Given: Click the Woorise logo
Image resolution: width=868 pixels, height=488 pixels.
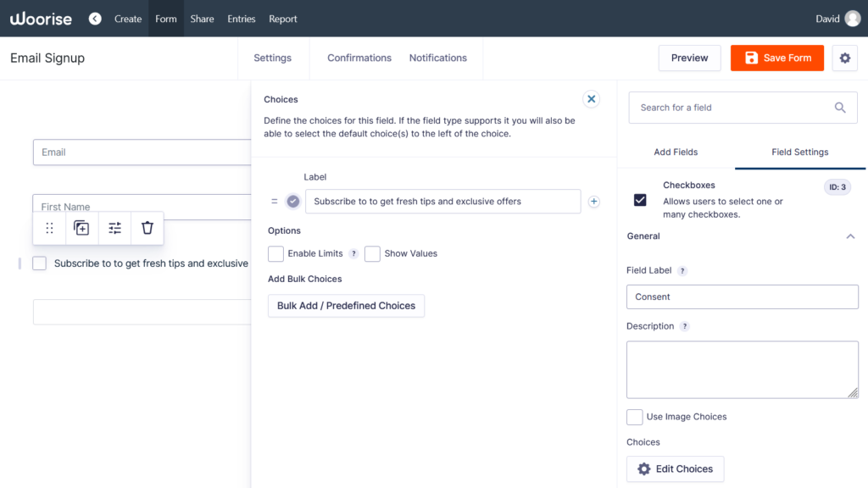Looking at the screenshot, I should pyautogui.click(x=40, y=18).
